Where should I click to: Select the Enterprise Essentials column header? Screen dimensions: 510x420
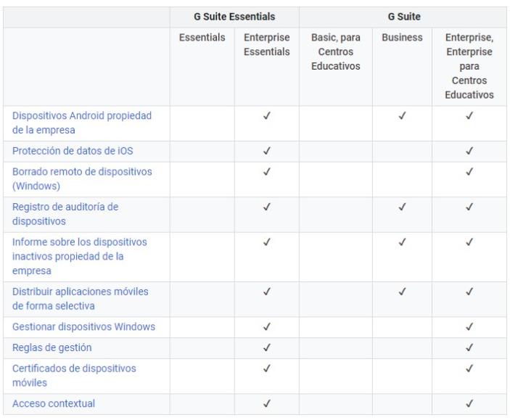pyautogui.click(x=265, y=44)
